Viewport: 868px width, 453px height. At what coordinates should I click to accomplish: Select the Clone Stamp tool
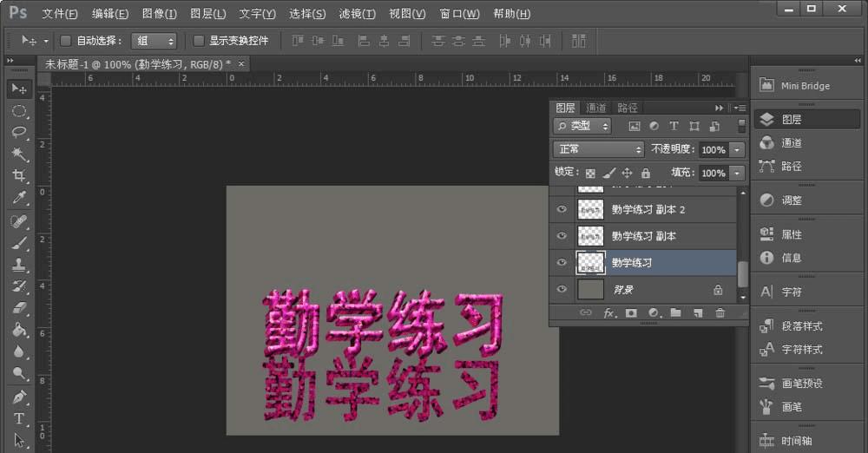[19, 265]
